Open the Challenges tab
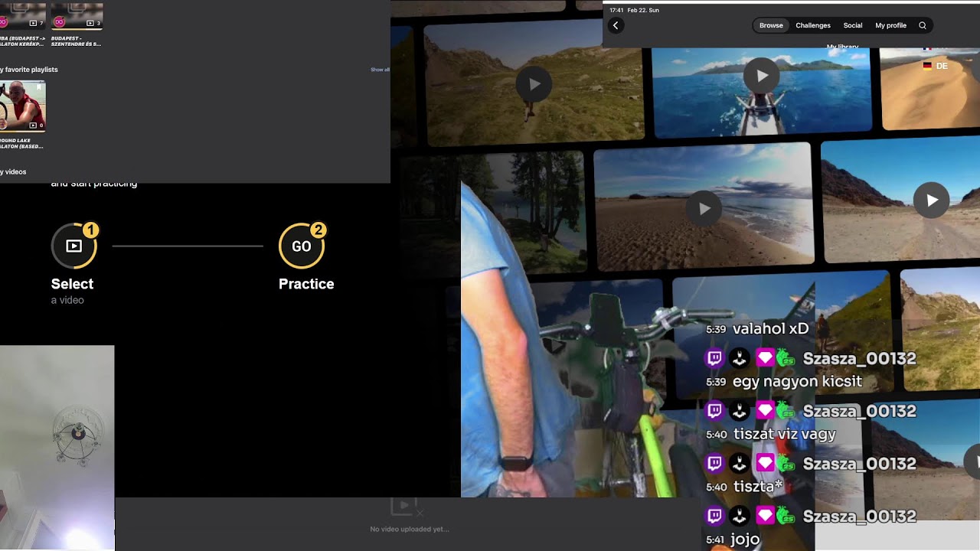 (813, 25)
